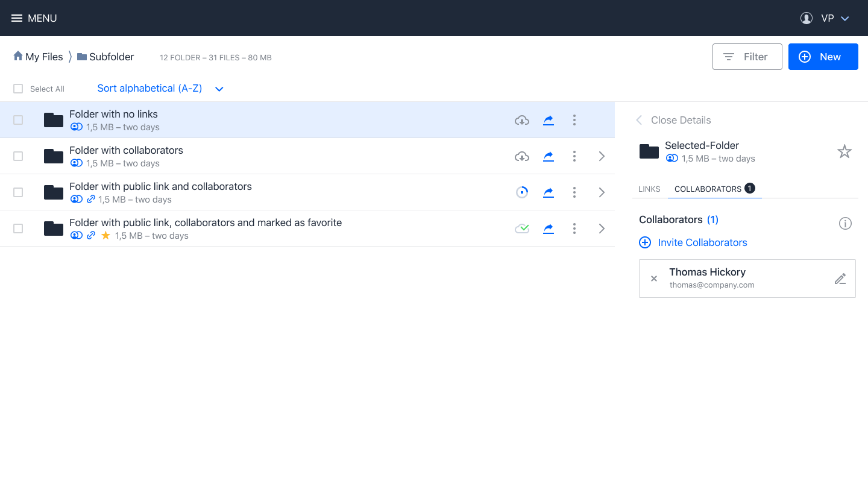
Task: Click sync progress icon on public link folder
Action: click(522, 192)
